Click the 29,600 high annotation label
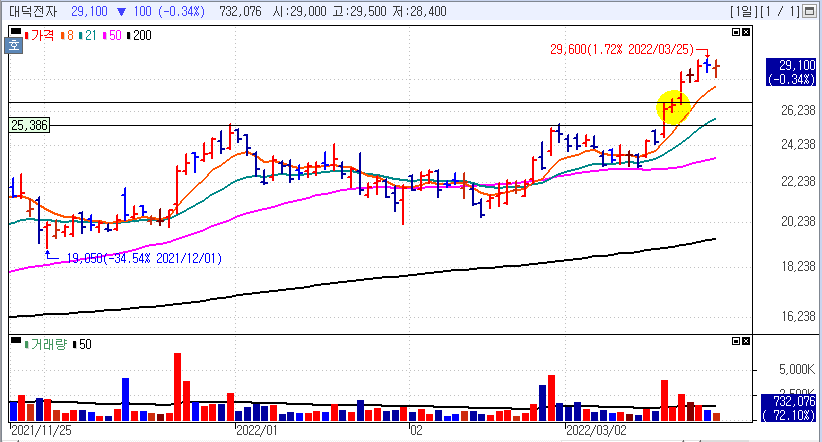Screen dimensions: 822x442 tap(622, 50)
